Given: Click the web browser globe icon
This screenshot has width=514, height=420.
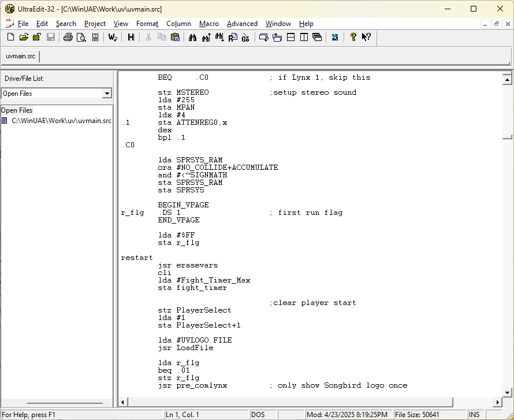Looking at the screenshot, I should click(335, 37).
